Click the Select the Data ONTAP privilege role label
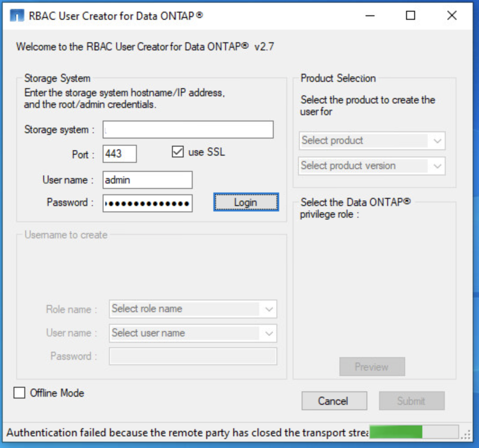Viewport: 479px width, 448px height. coord(355,208)
